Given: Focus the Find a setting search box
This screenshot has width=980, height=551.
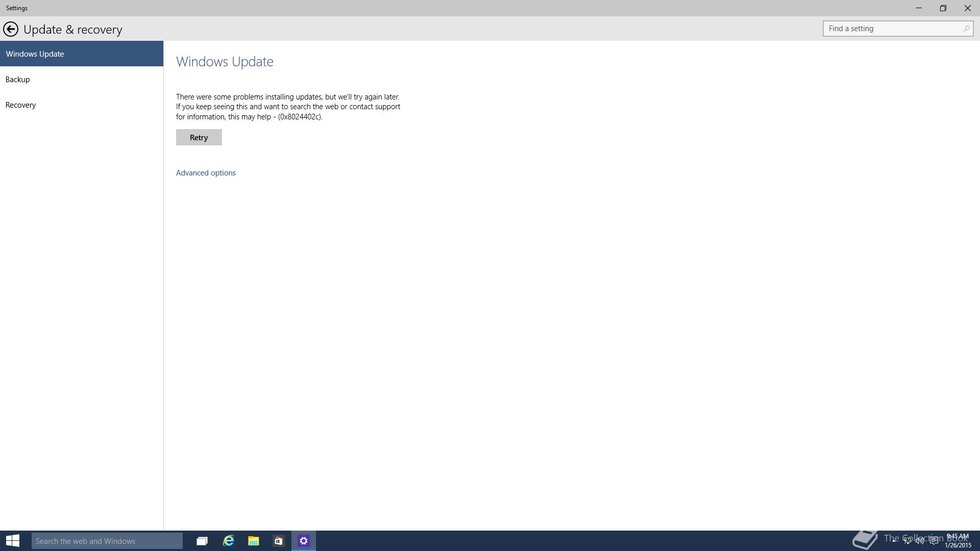Looking at the screenshot, I should point(898,29).
